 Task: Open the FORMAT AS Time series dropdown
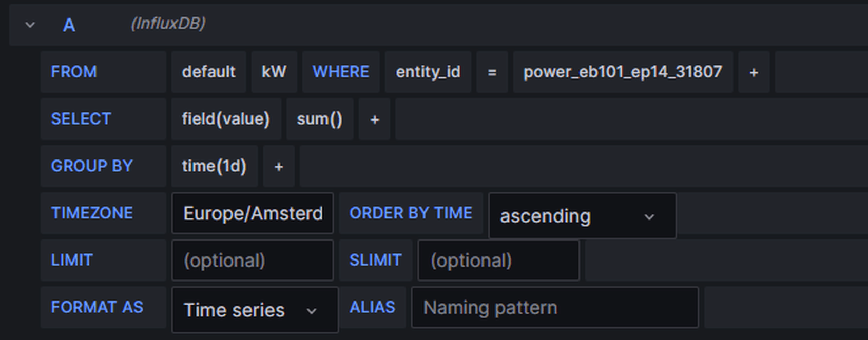click(255, 310)
